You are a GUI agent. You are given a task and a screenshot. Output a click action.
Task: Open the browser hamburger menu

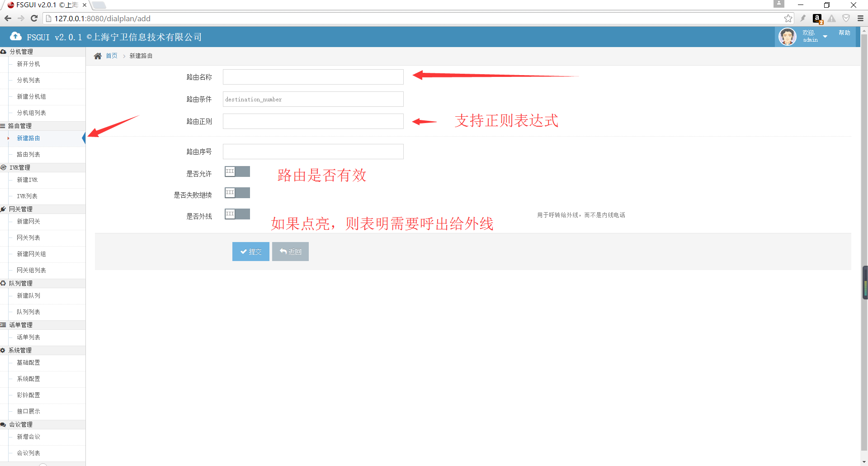[x=860, y=19]
